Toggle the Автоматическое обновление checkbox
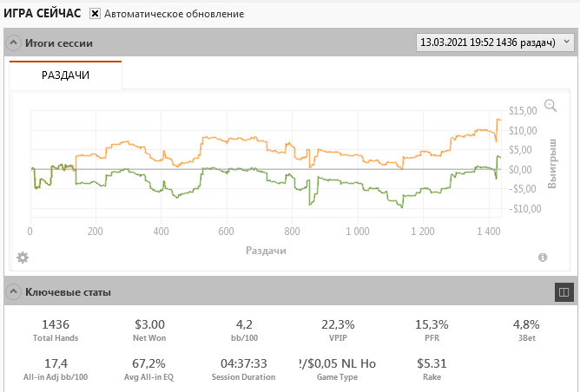580x392 pixels. (96, 14)
